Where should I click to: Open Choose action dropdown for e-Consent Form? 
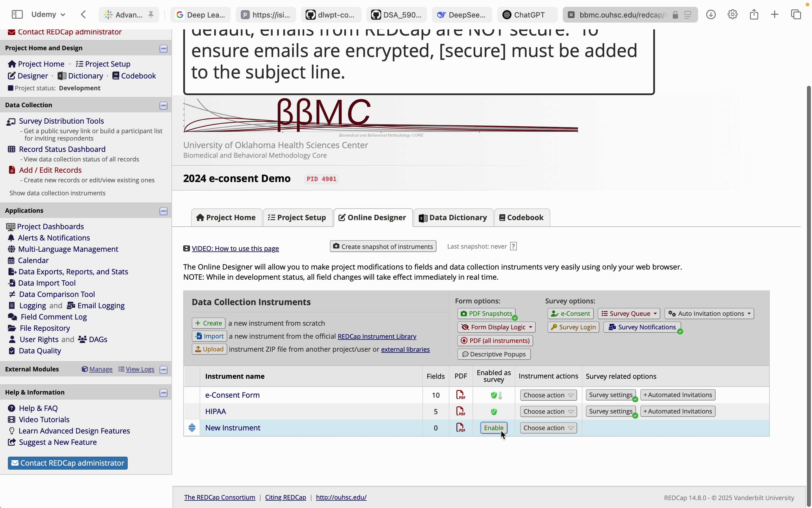548,395
